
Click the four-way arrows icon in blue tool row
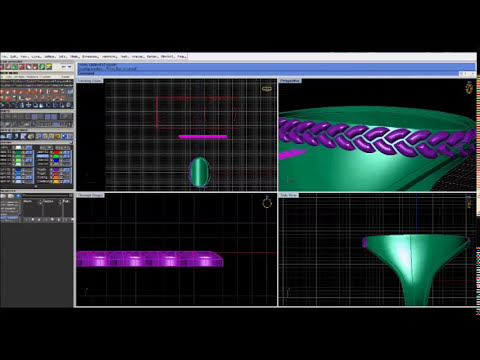coord(28,105)
